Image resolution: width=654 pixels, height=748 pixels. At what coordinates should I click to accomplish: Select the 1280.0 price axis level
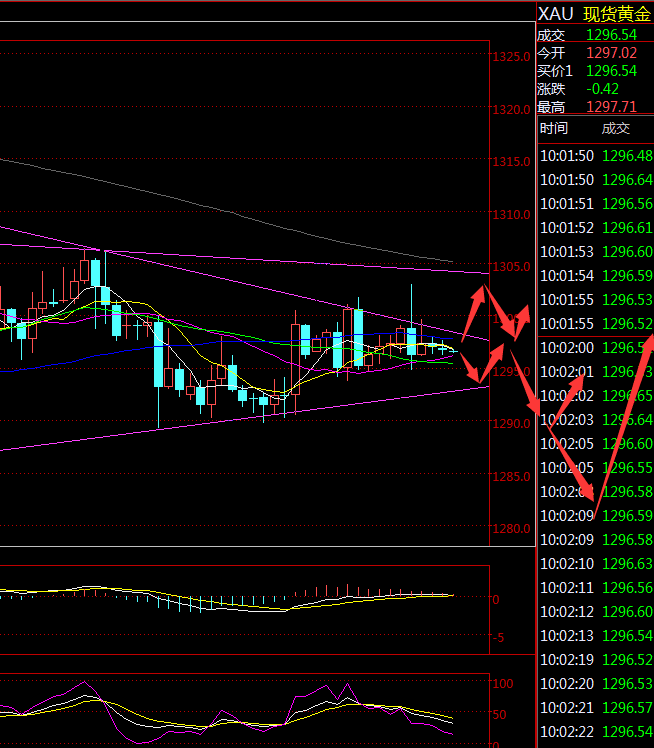click(x=512, y=529)
